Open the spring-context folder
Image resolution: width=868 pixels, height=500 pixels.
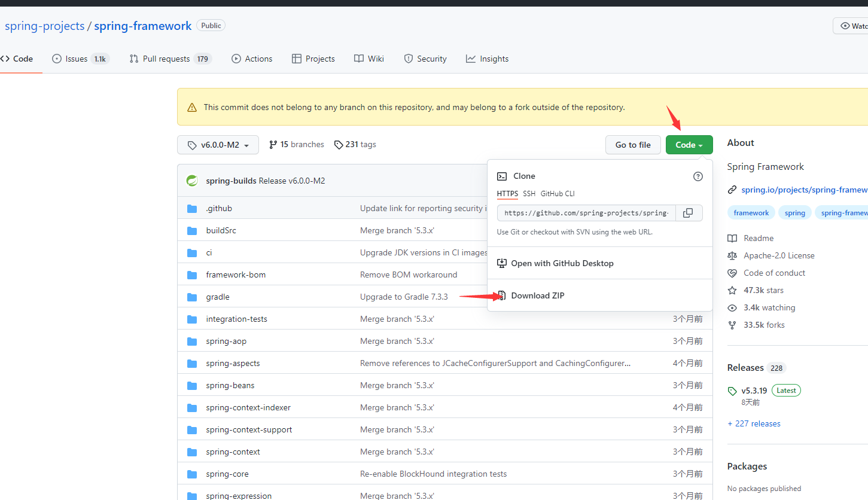[233, 452]
